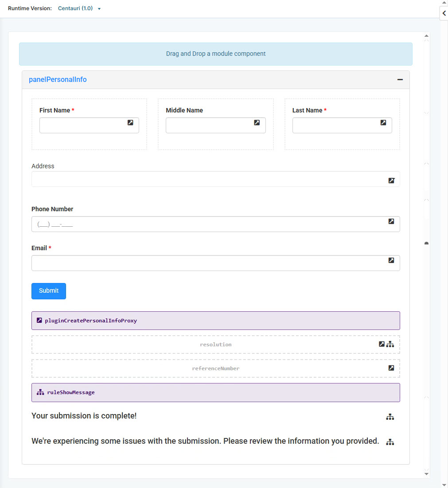
Task: Click the panelPersonalInfo title link
Action: [58, 79]
